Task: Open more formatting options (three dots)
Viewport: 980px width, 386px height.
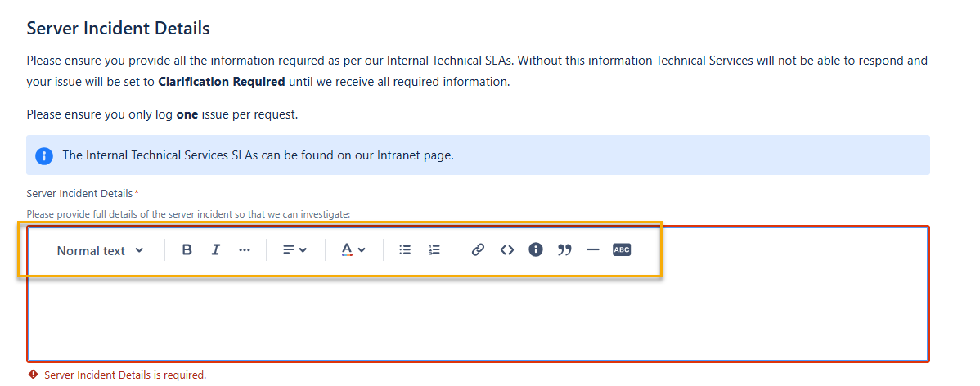Action: (245, 250)
